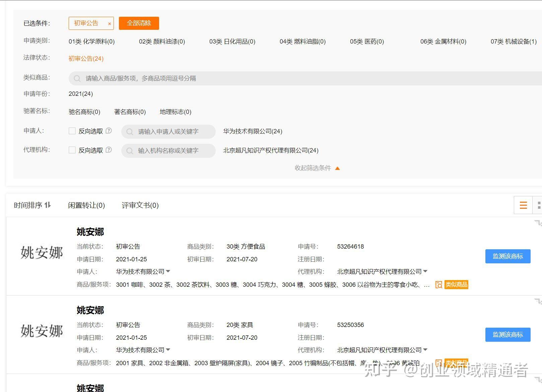This screenshot has height=392, width=542.
Task: Select category 05类 医药(0)
Action: coord(367,42)
